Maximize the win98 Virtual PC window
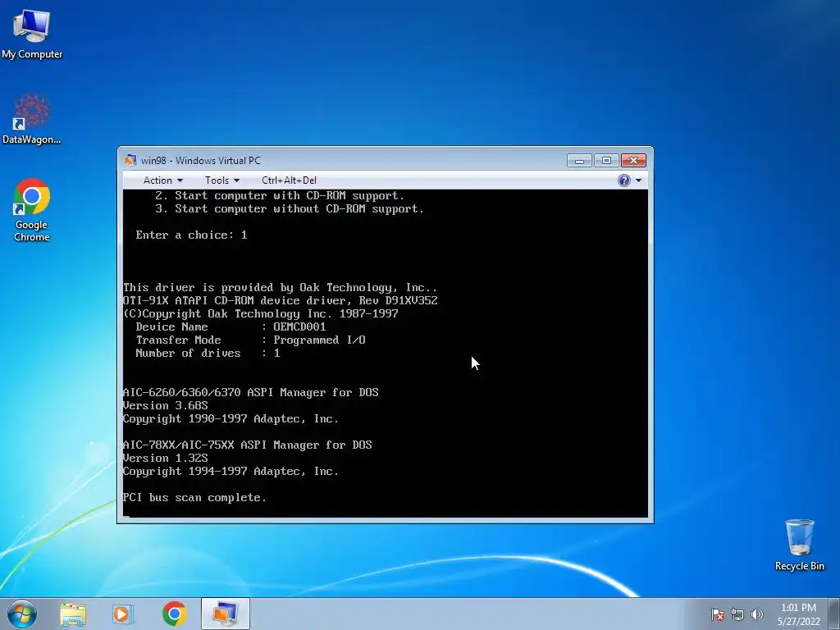 606,161
